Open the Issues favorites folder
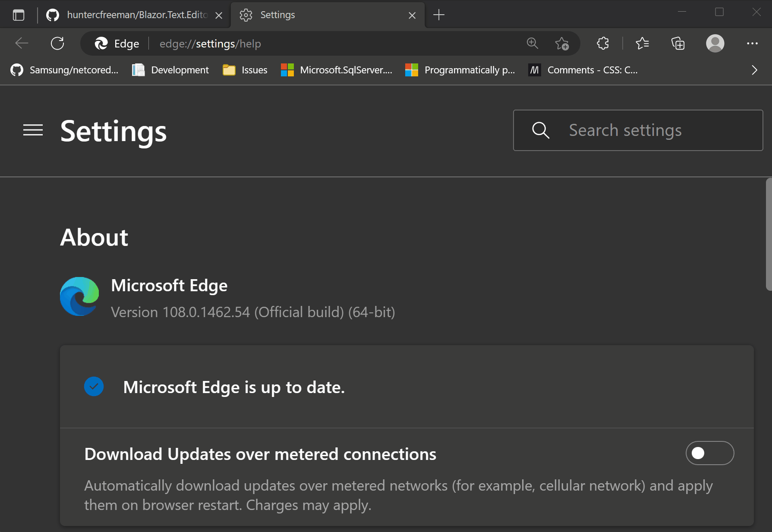Viewport: 772px width, 532px height. (245, 70)
